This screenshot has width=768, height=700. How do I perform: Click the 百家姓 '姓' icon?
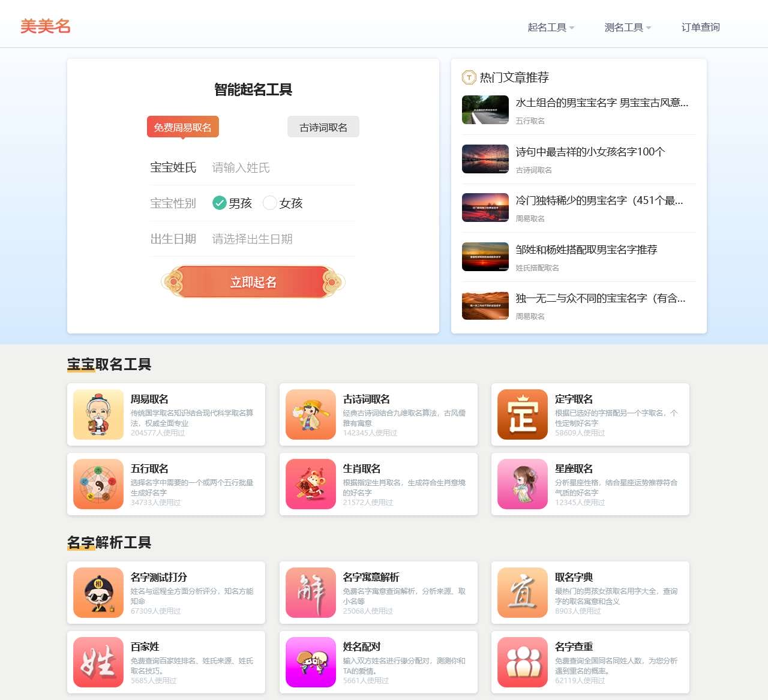coord(98,662)
